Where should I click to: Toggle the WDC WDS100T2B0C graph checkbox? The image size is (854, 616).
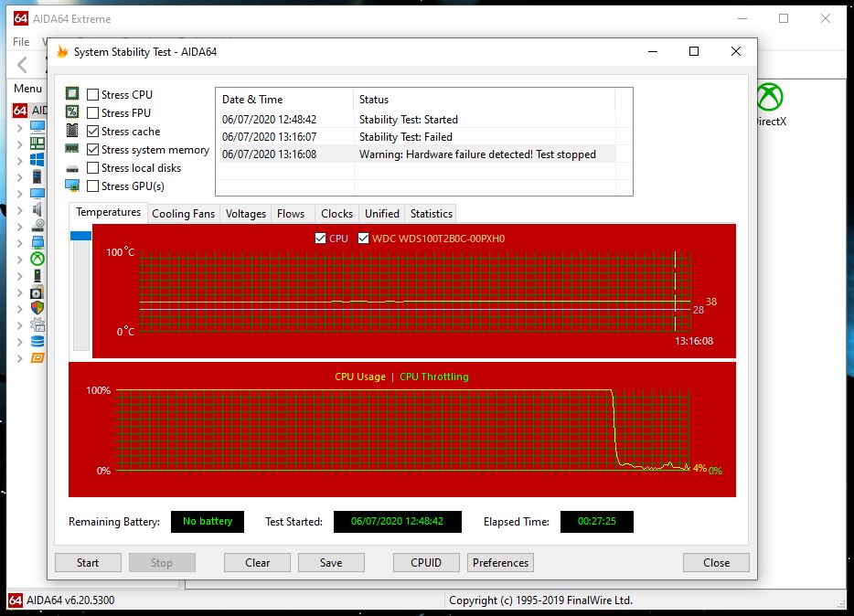(363, 239)
